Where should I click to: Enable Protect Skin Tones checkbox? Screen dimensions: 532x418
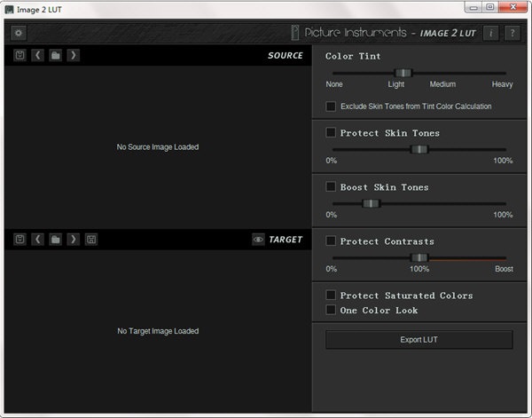331,132
